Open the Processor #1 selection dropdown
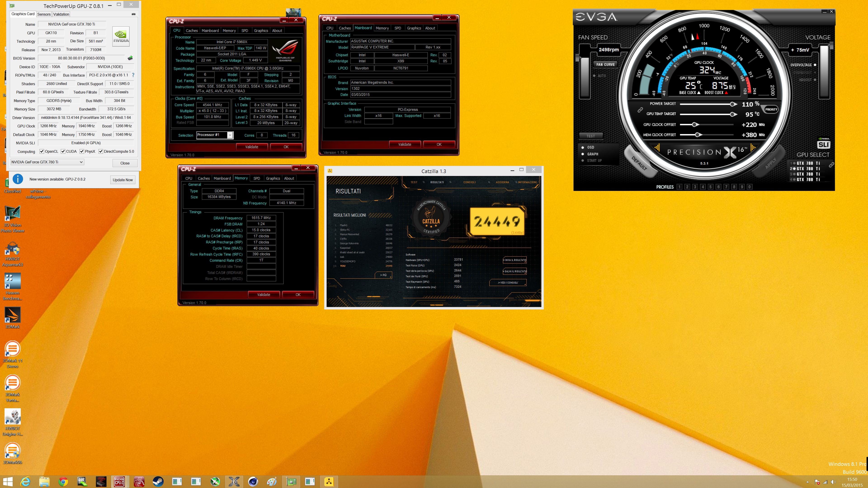 [215, 135]
